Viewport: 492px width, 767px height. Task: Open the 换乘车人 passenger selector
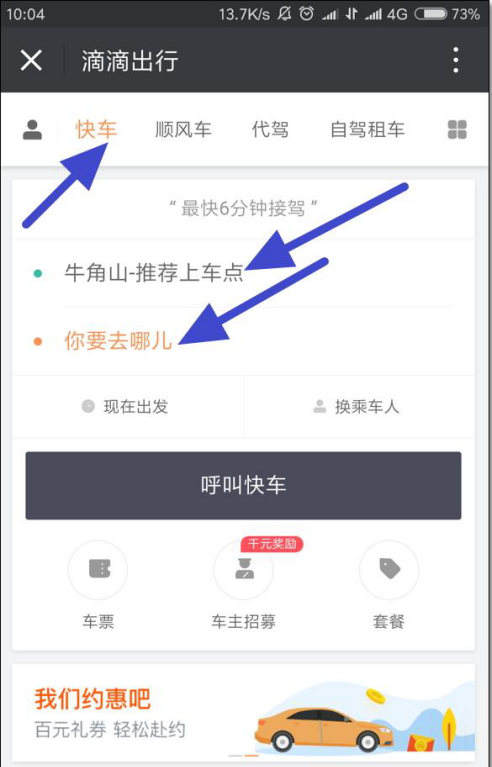point(359,406)
